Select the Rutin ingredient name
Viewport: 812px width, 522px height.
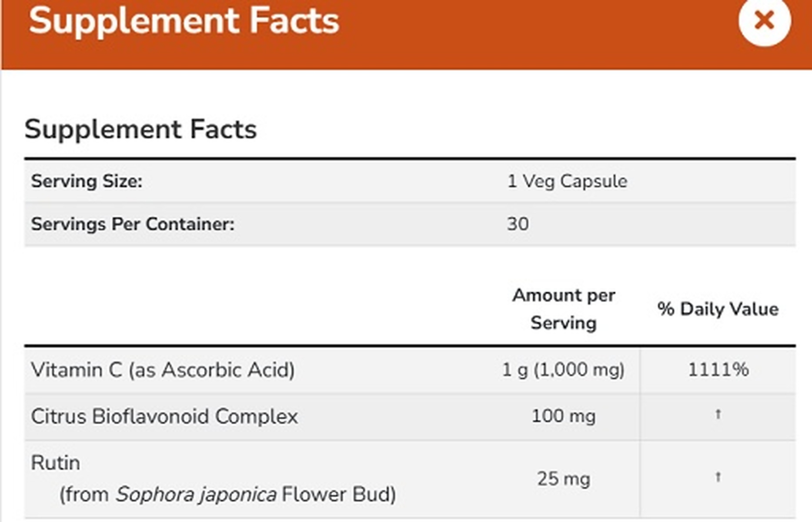click(x=55, y=463)
